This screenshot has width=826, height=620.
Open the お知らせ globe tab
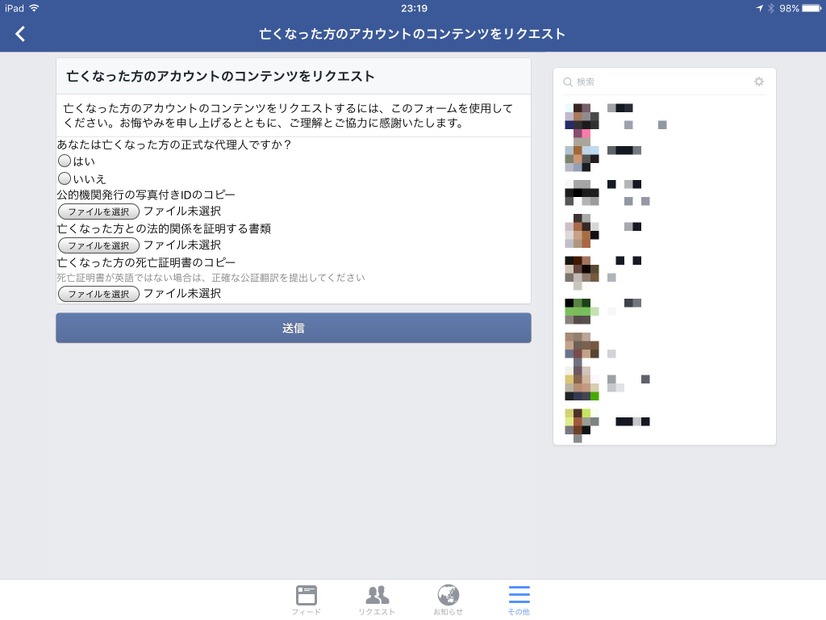(448, 600)
